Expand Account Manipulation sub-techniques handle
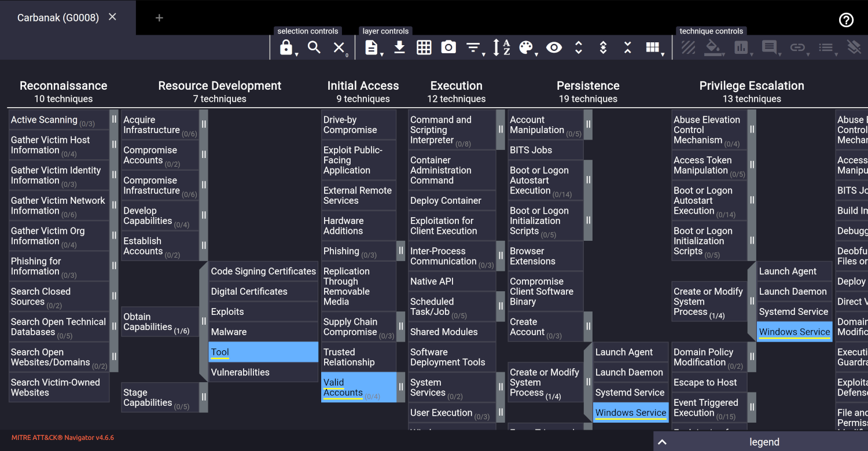The width and height of the screenshot is (868, 451). (588, 124)
